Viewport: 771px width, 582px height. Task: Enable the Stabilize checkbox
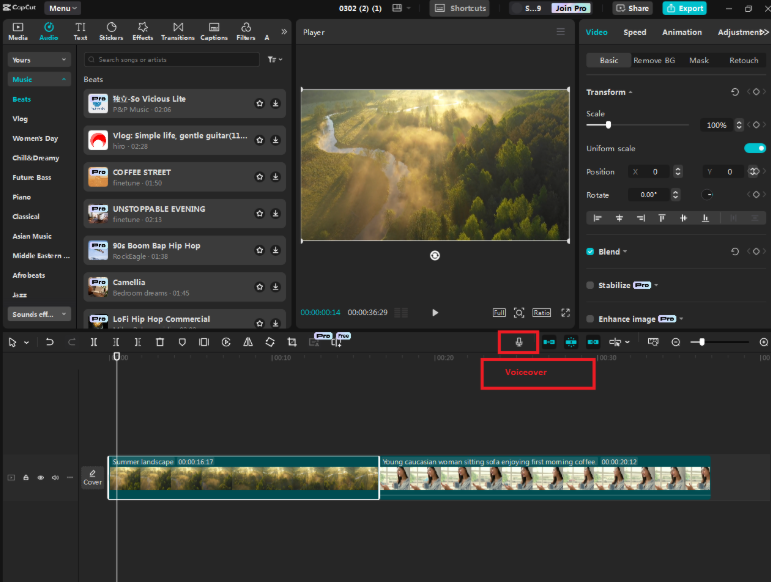pyautogui.click(x=590, y=285)
